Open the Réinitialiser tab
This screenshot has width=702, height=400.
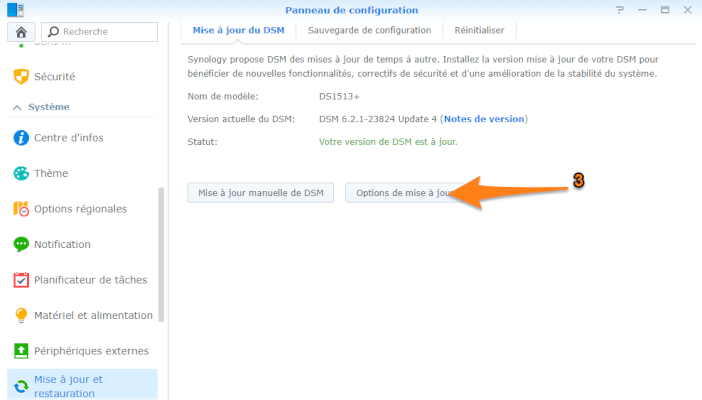click(479, 30)
